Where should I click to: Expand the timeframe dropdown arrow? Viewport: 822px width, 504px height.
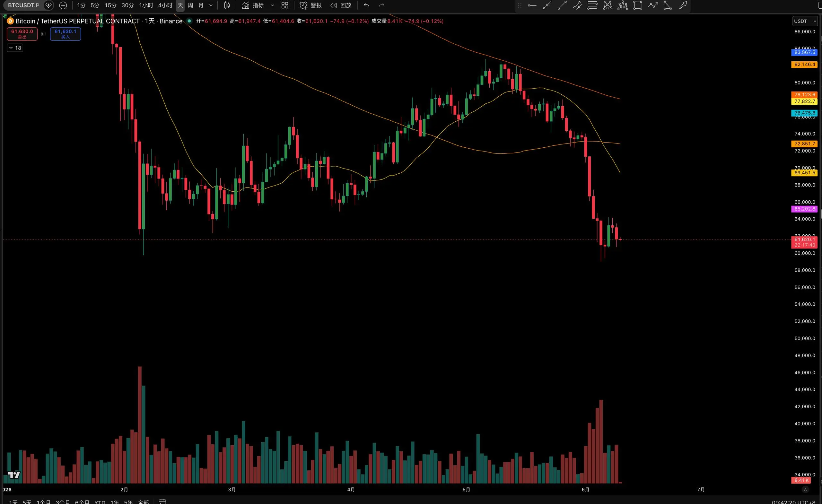(x=211, y=5)
